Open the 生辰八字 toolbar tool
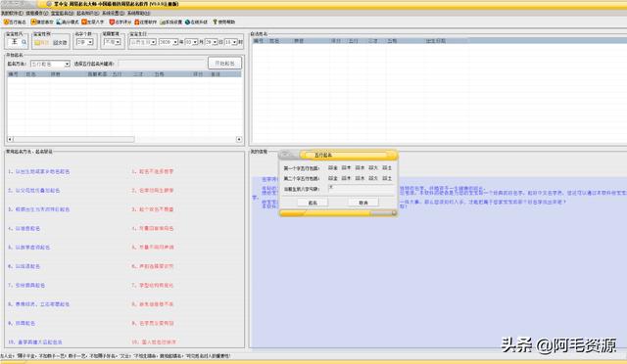The image size is (627, 364). click(x=93, y=22)
